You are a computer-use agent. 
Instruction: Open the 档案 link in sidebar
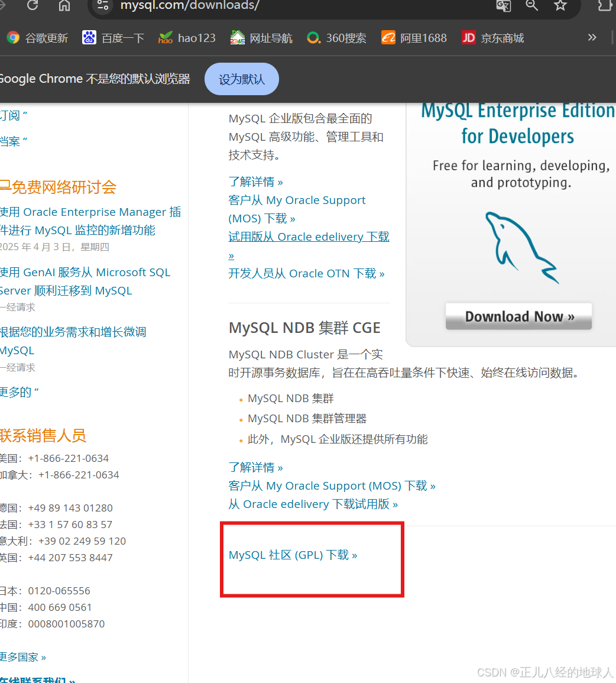point(14,141)
